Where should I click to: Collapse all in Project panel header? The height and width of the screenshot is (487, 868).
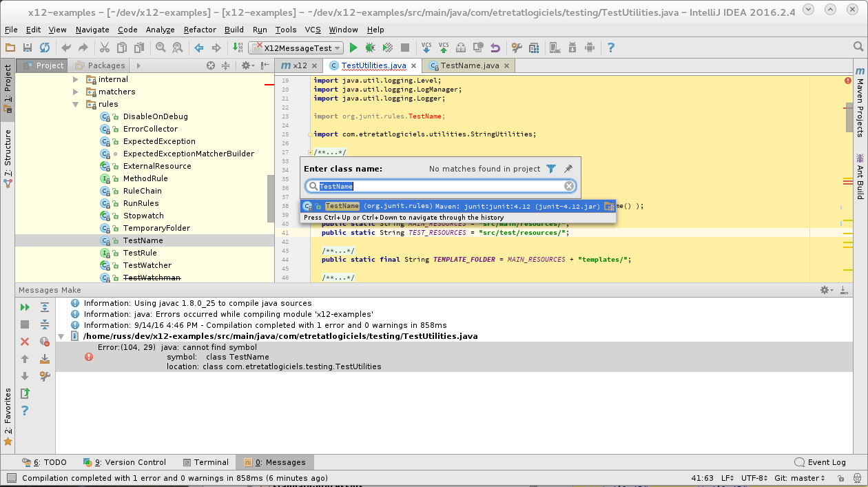point(225,65)
